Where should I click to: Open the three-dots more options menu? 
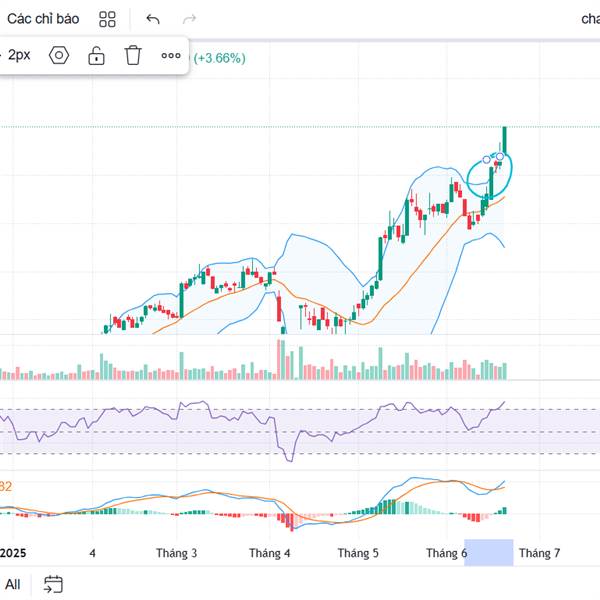171,56
